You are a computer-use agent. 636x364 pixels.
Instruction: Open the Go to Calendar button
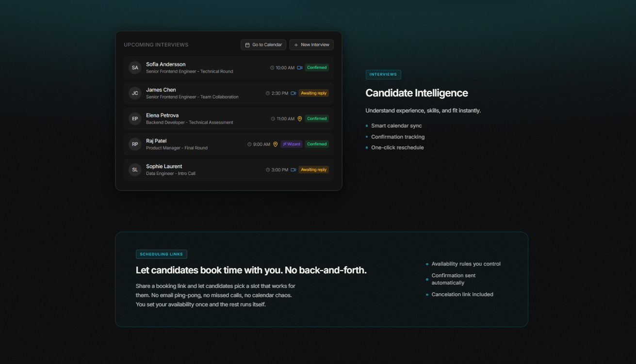[x=263, y=45]
